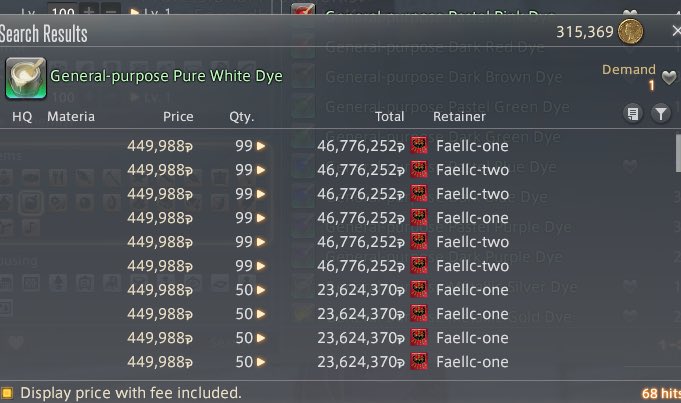Click the gold gil coin icon

631,32
